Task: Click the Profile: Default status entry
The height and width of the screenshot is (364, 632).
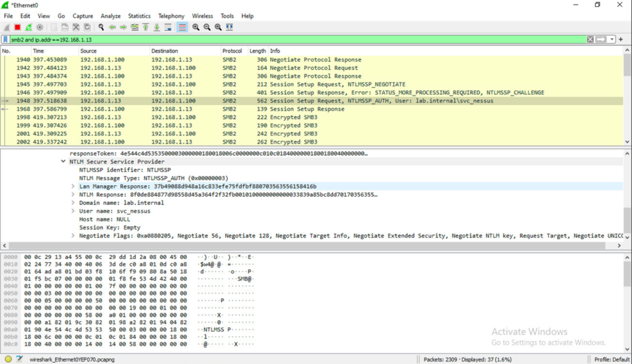Action: click(612, 359)
